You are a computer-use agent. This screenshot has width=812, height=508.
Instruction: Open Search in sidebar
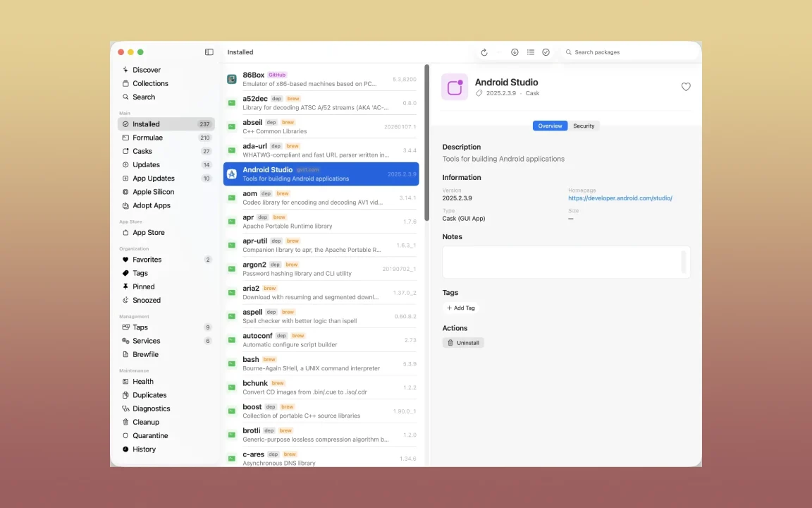pos(166,97)
